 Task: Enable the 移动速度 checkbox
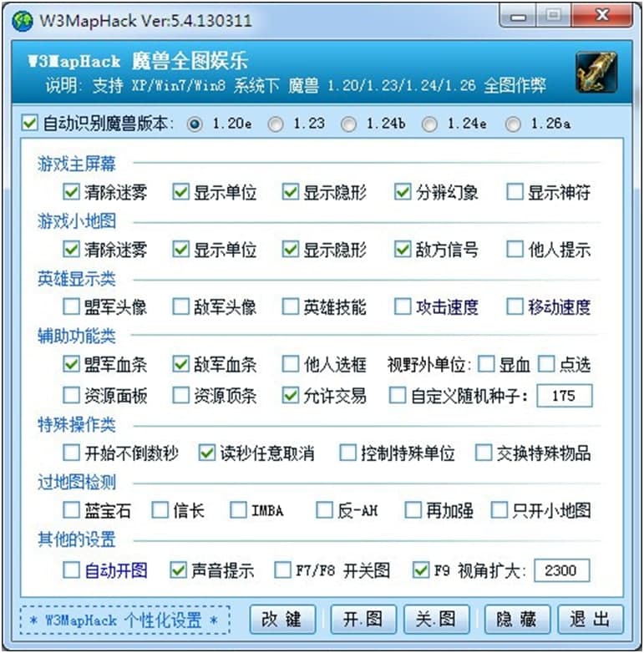pos(515,306)
